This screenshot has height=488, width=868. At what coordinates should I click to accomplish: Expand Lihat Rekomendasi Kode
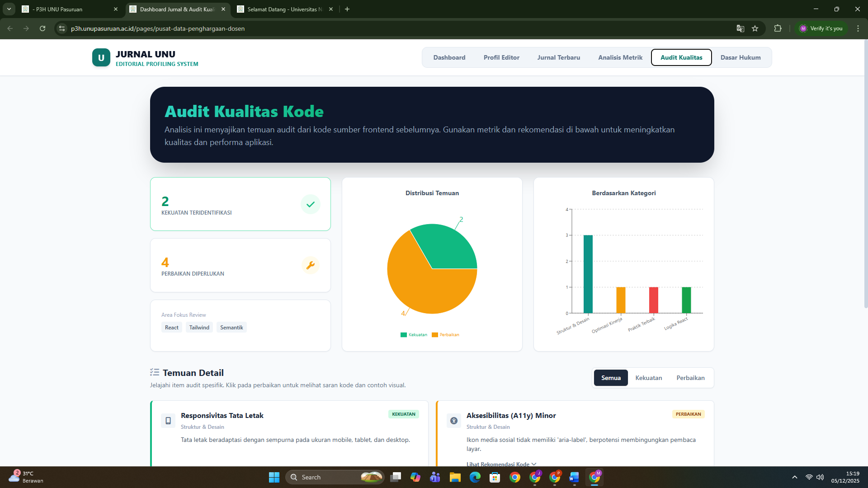501,464
